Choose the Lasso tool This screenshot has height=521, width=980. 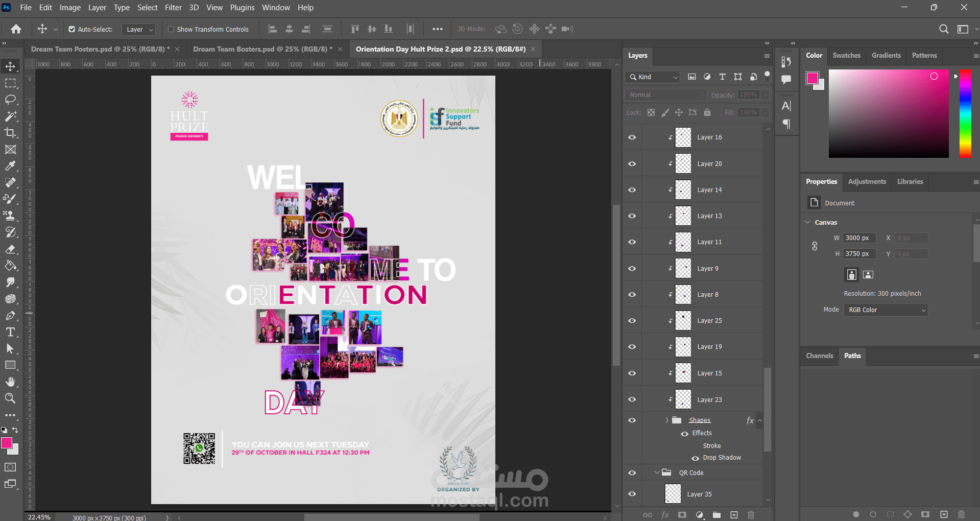[x=10, y=100]
